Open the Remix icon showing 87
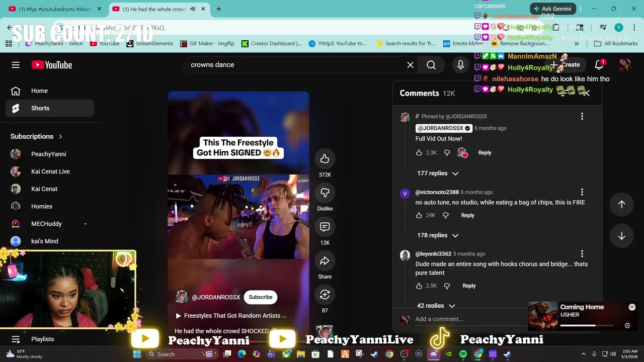Screen dimensions: 644x362 click(x=325, y=295)
